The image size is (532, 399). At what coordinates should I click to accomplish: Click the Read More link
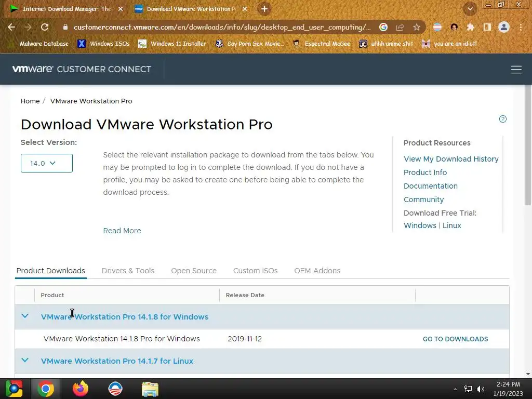point(122,231)
